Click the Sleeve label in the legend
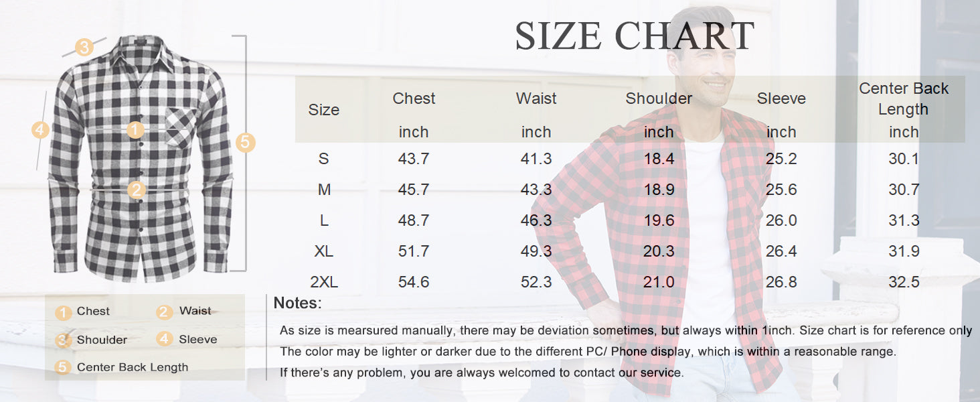Image resolution: width=980 pixels, height=402 pixels. coord(197,340)
